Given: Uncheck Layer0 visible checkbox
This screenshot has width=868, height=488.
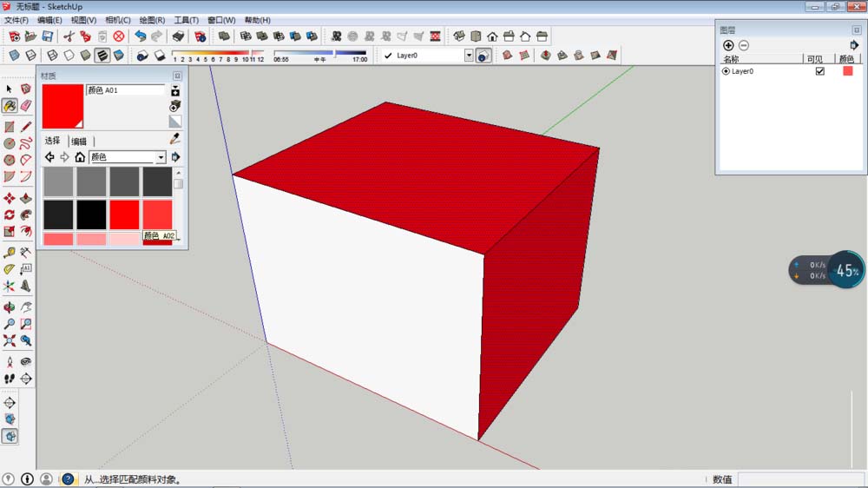Looking at the screenshot, I should (x=819, y=71).
